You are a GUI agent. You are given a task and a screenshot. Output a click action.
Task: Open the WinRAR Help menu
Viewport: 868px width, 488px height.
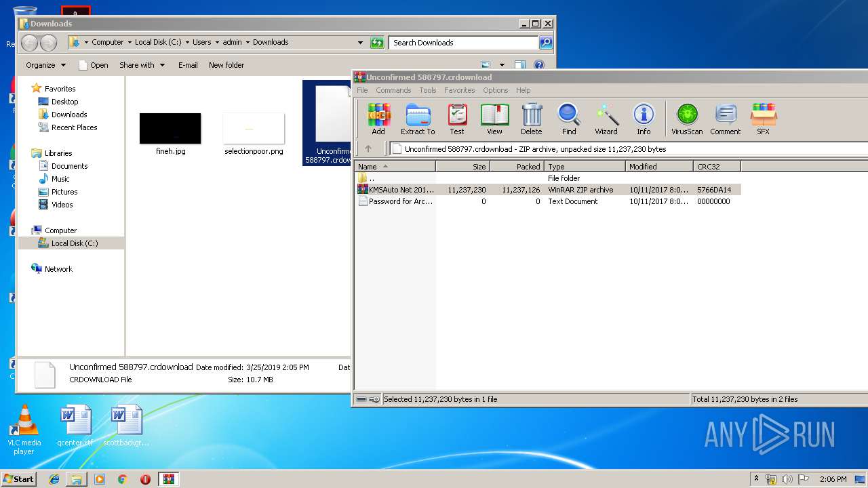[x=523, y=90]
